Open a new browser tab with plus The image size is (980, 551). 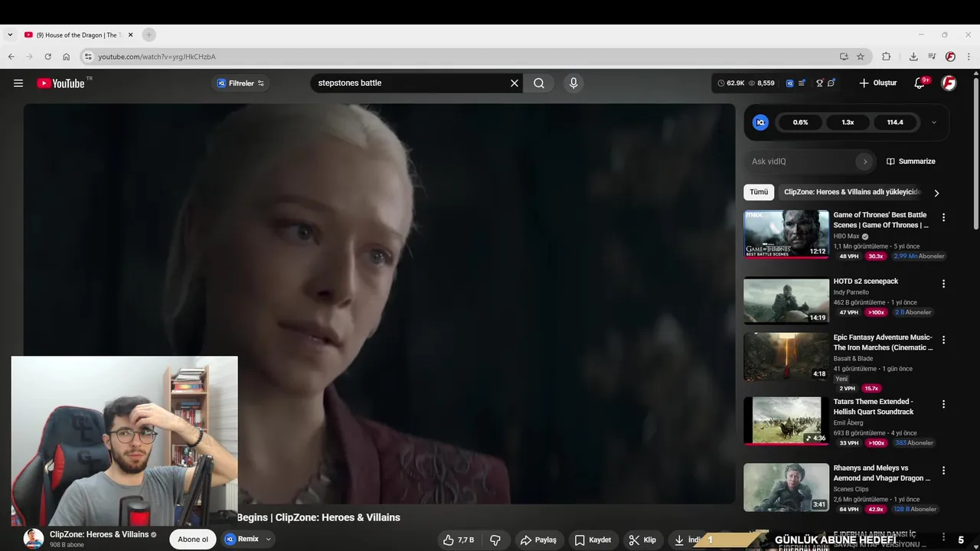(149, 34)
